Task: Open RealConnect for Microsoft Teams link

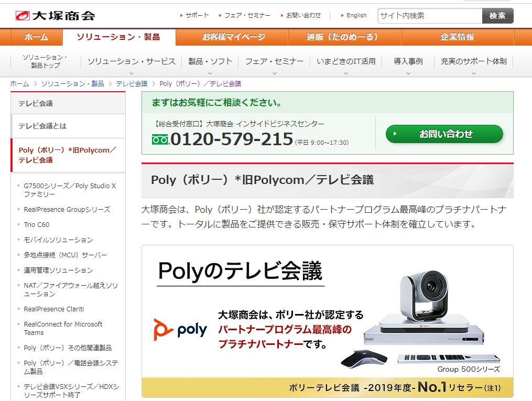Action: [63, 328]
